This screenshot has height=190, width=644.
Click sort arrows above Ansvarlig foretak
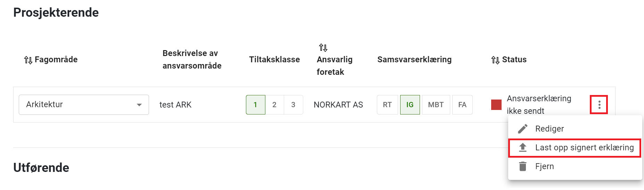point(323,47)
